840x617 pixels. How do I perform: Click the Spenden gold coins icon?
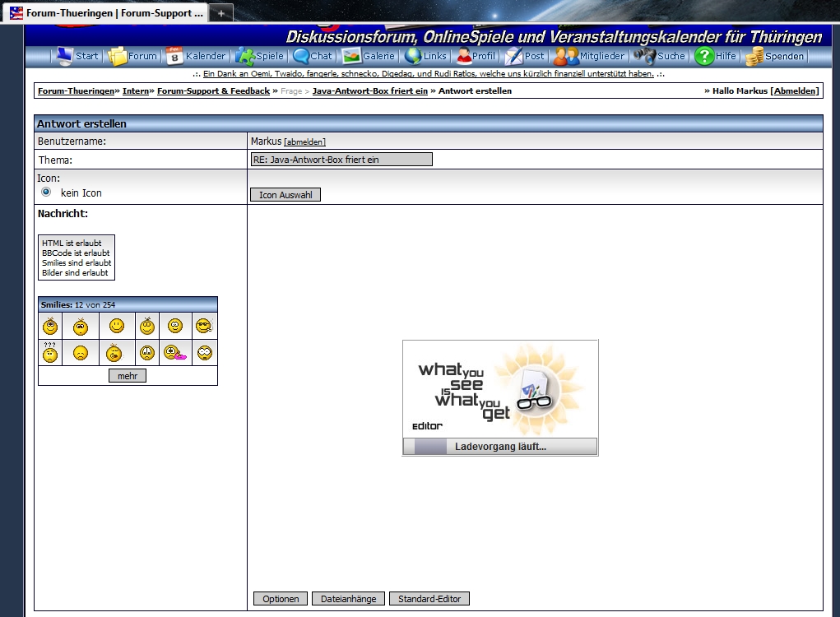click(754, 56)
